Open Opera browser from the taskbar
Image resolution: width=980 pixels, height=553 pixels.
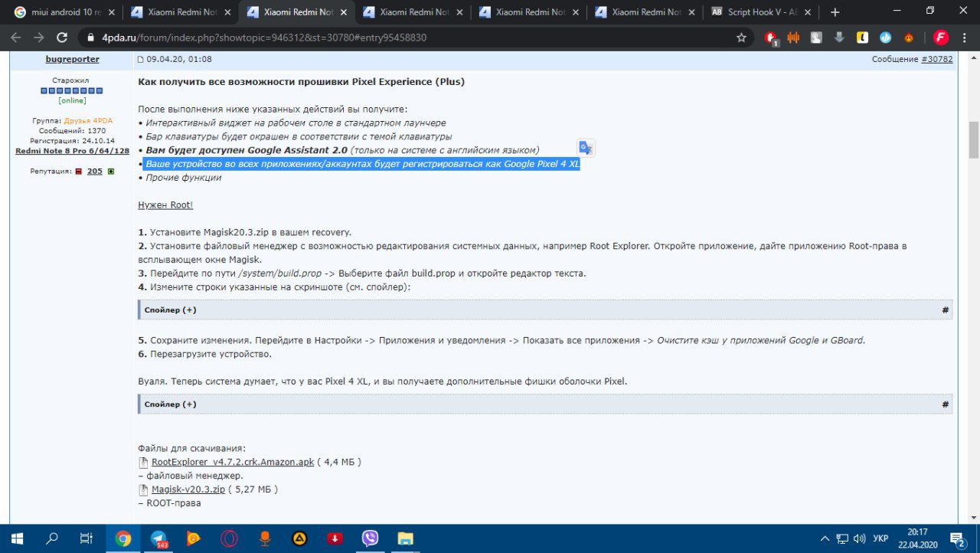(229, 538)
